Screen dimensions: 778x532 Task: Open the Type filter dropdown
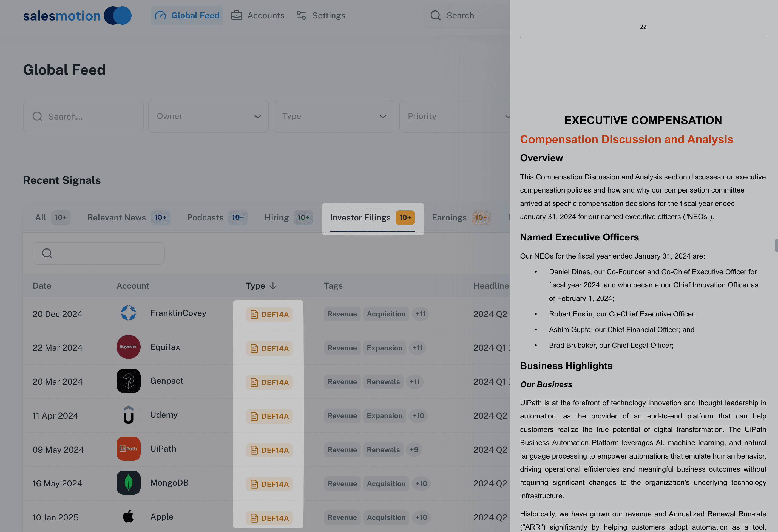pyautogui.click(x=334, y=116)
